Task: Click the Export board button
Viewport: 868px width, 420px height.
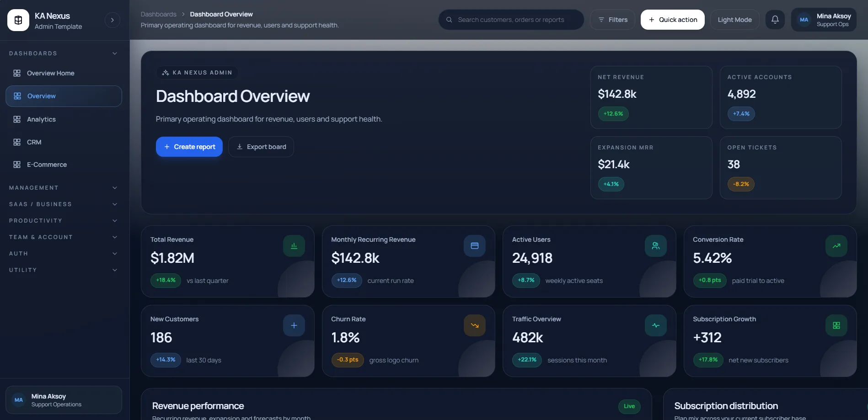Action: 261,147
